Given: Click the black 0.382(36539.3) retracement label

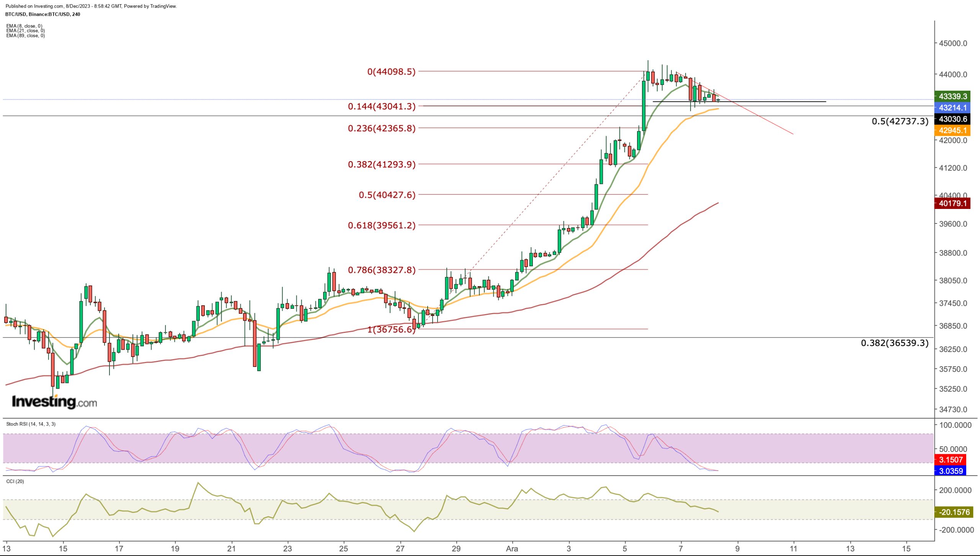Looking at the screenshot, I should tap(895, 343).
